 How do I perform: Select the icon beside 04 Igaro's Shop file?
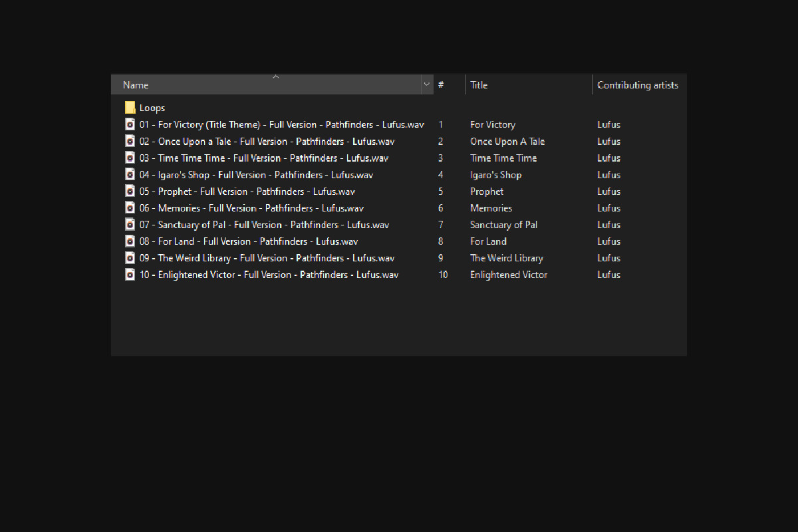[x=130, y=174]
